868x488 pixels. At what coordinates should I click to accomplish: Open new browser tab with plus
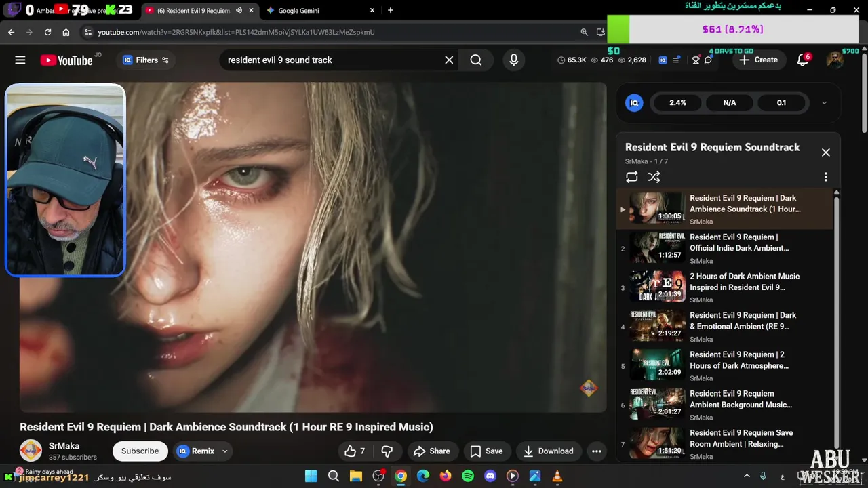coord(390,11)
